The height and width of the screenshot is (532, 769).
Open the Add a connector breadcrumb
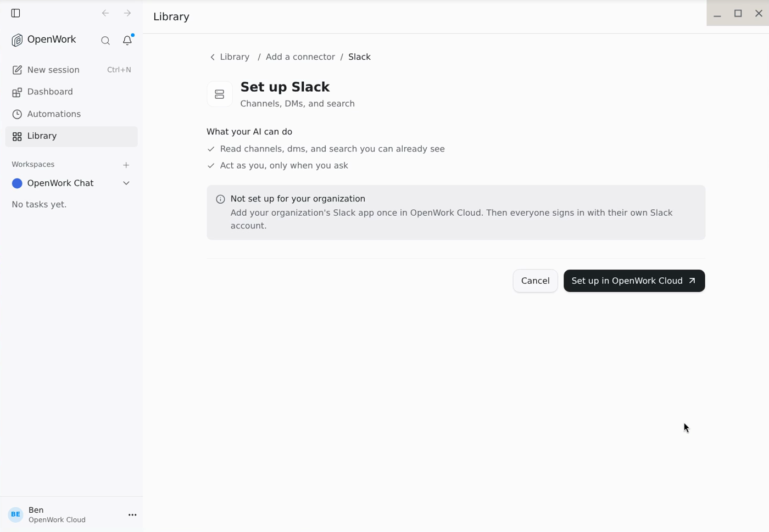pos(300,57)
